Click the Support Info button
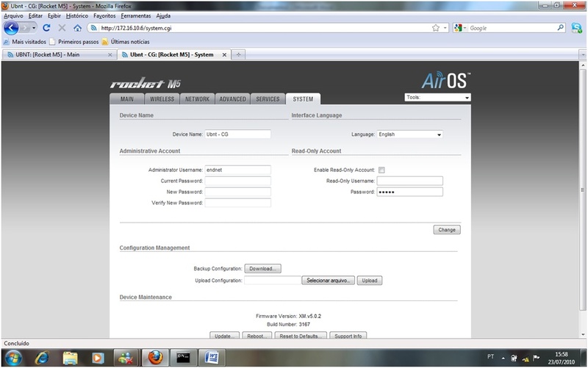The image size is (588, 368). tap(348, 336)
